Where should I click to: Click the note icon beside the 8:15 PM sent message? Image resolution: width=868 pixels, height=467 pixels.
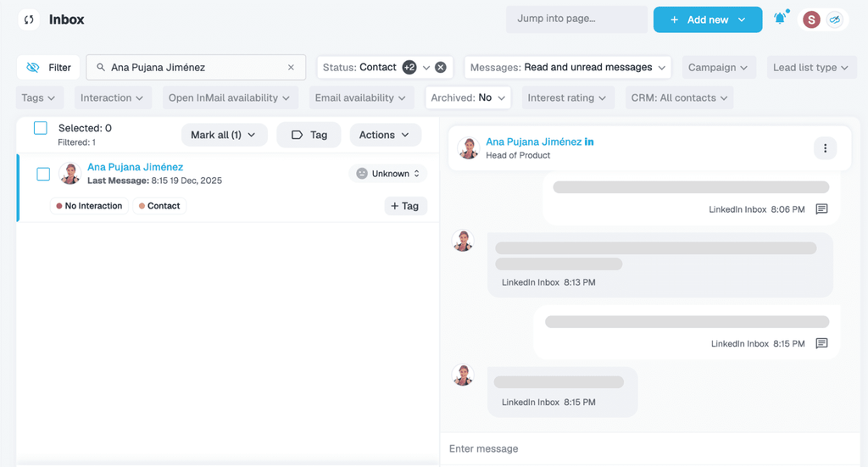(x=821, y=343)
